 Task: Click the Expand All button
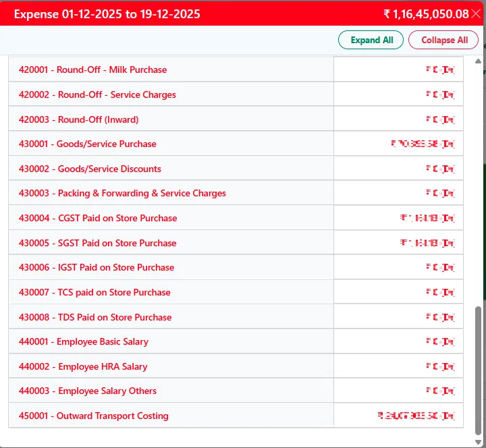[x=371, y=40]
